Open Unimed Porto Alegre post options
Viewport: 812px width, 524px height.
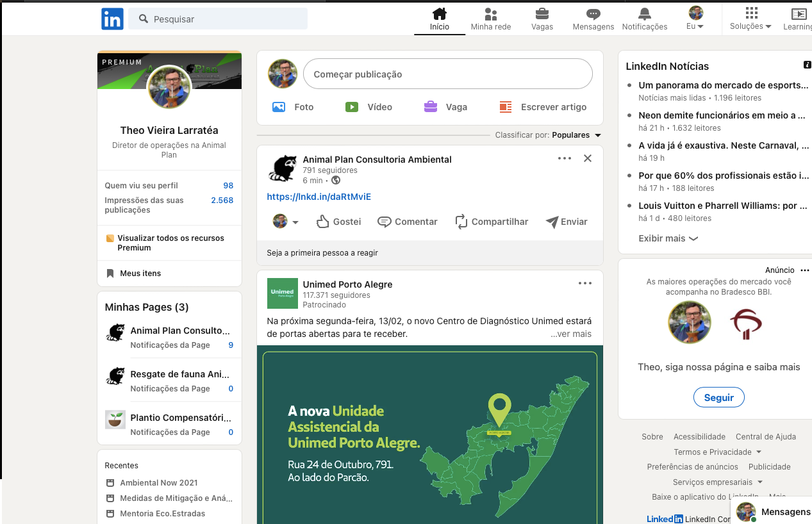585,283
